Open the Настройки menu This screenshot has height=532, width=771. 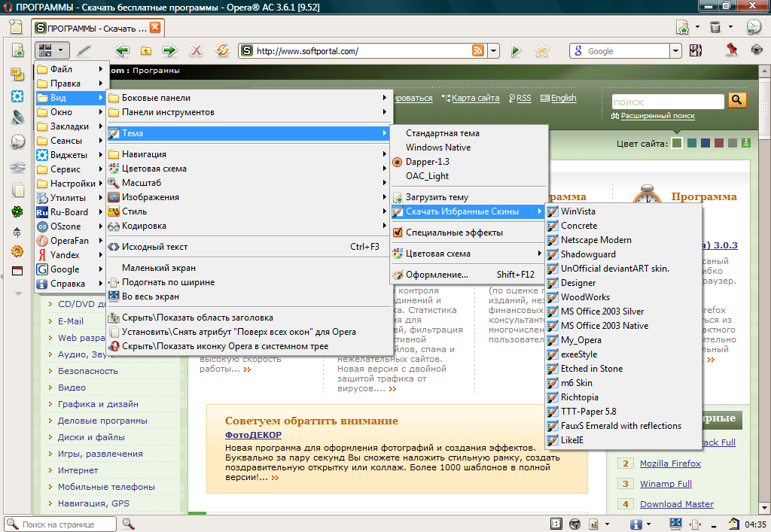70,184
